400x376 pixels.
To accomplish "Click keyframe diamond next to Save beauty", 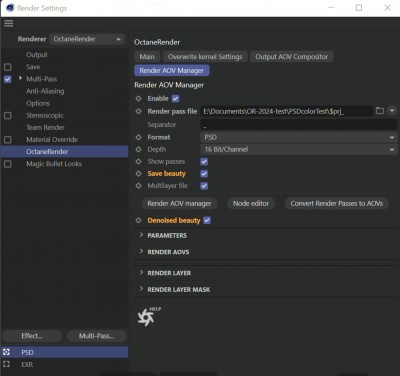I will point(139,174).
